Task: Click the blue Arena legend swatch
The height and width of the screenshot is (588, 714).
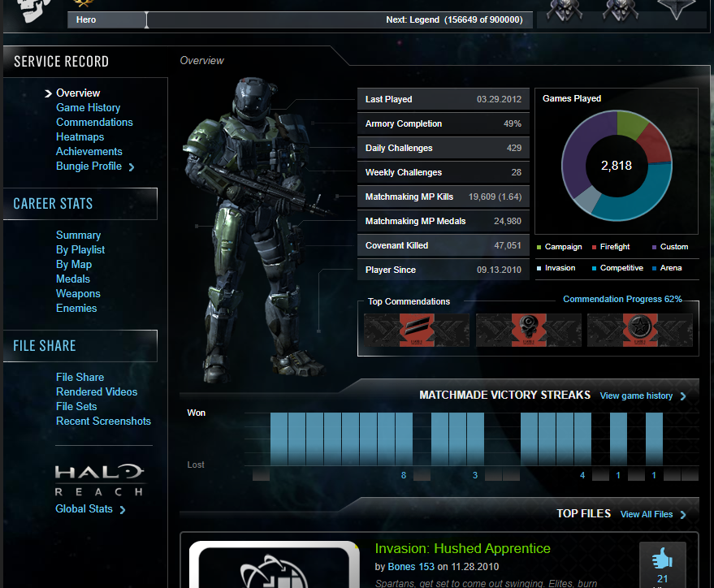Action: click(x=655, y=269)
